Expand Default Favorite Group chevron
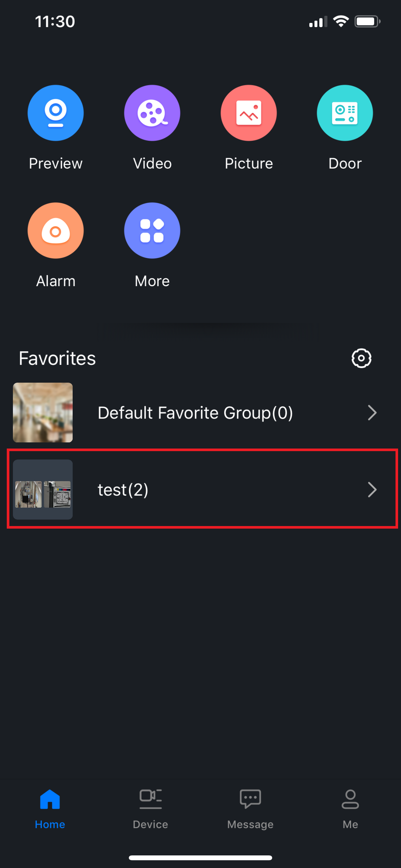 coord(372,413)
